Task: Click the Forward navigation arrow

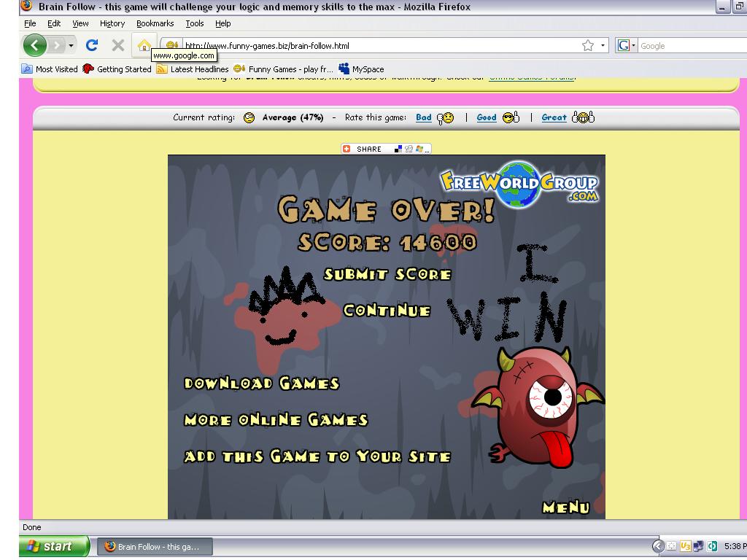Action: pyautogui.click(x=57, y=46)
